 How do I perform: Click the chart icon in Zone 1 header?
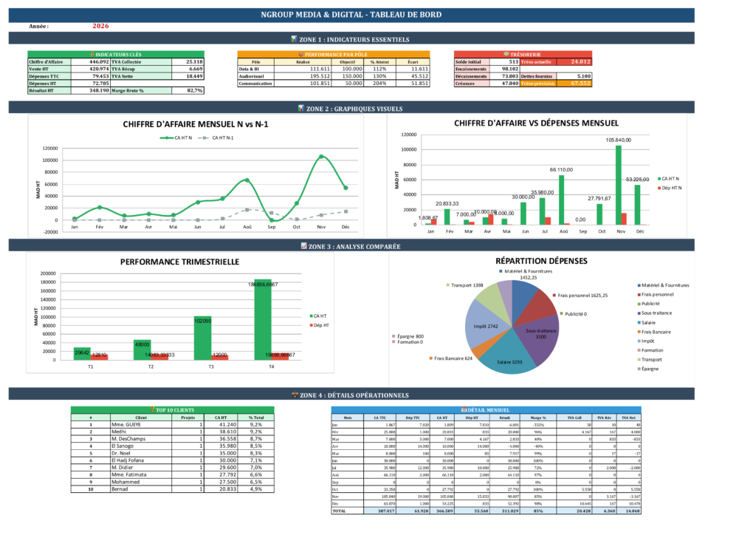point(294,39)
